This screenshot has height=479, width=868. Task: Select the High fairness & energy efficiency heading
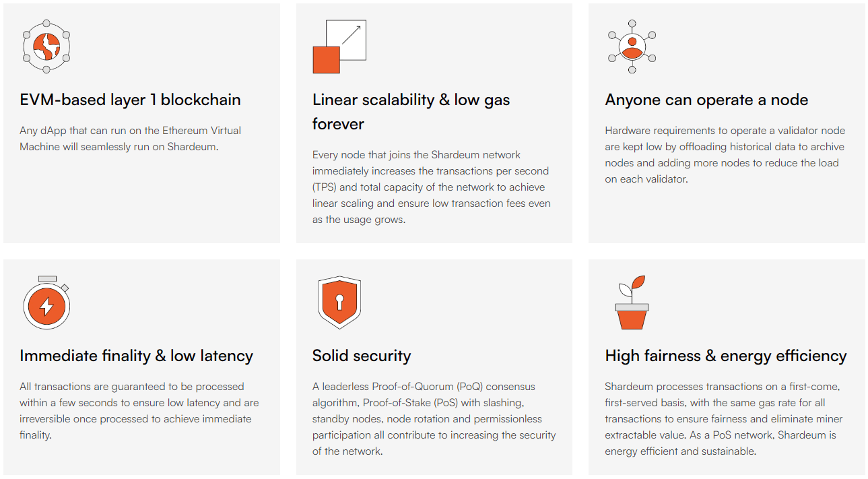click(x=726, y=356)
